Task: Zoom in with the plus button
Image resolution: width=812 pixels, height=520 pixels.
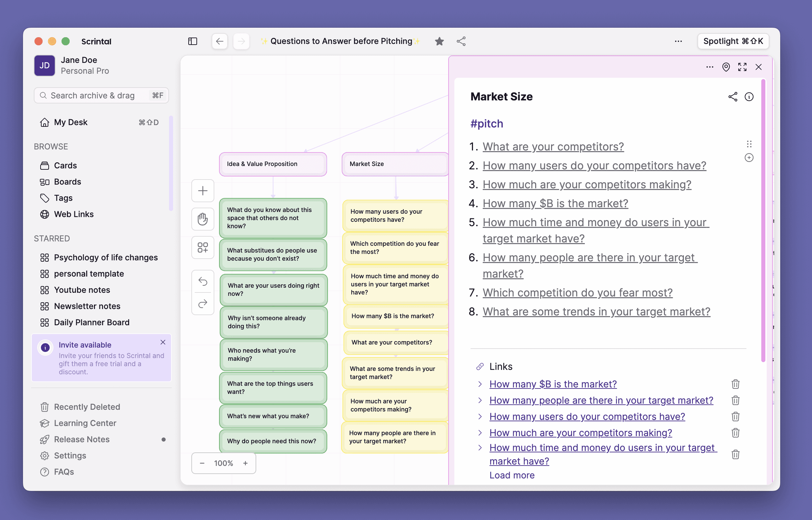Action: click(x=245, y=463)
